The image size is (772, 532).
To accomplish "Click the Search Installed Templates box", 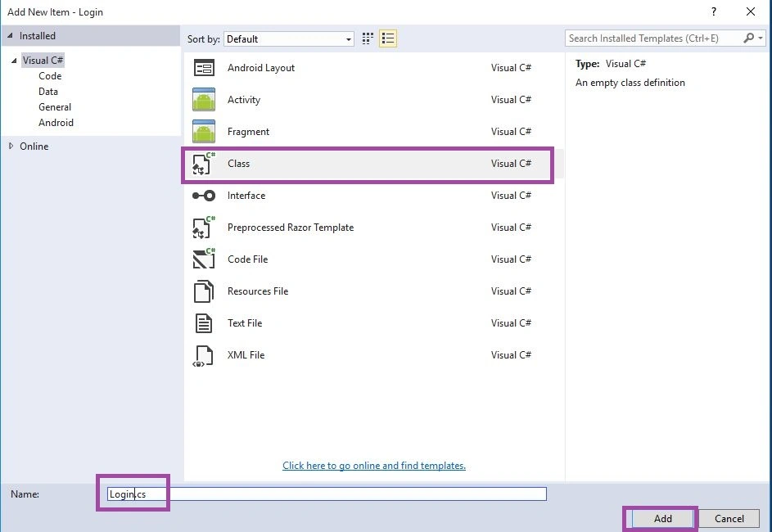I will click(x=656, y=38).
